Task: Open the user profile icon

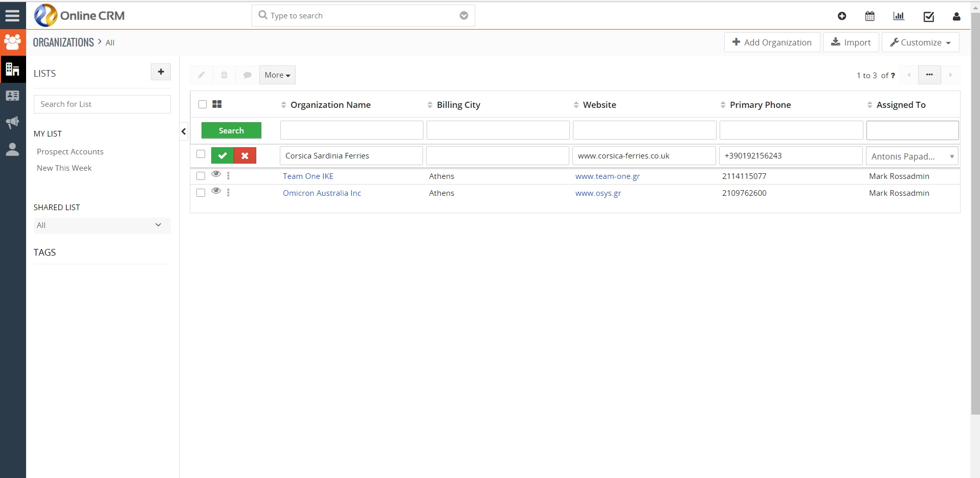Action: click(x=956, y=16)
